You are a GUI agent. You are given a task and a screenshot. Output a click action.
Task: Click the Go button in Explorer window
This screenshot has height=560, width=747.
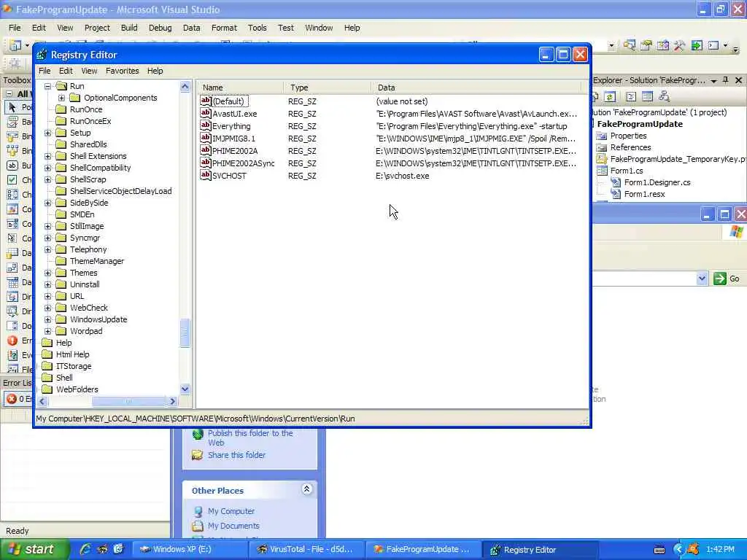tap(727, 279)
